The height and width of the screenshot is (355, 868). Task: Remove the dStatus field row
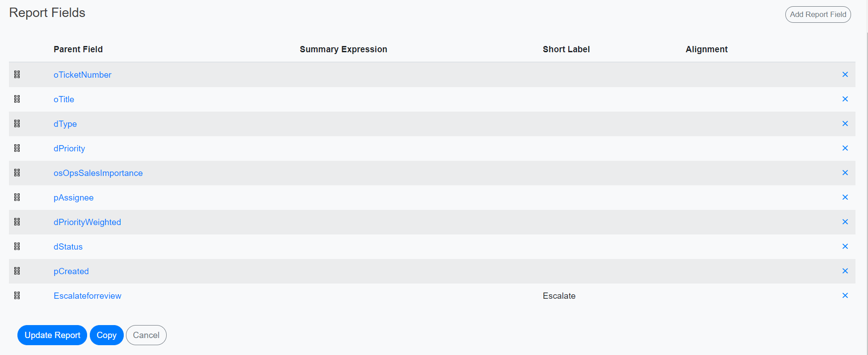coord(845,246)
